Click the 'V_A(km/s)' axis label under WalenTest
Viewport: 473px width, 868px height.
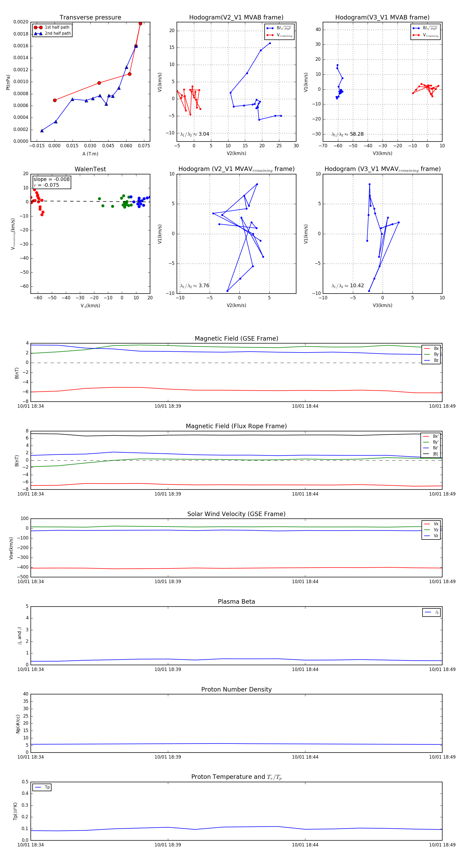tap(90, 306)
